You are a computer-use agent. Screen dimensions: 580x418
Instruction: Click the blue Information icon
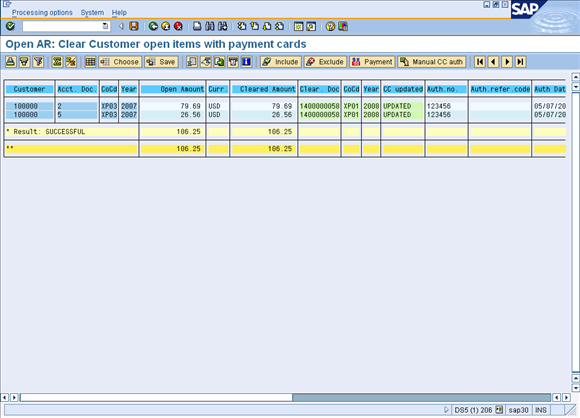click(246, 62)
